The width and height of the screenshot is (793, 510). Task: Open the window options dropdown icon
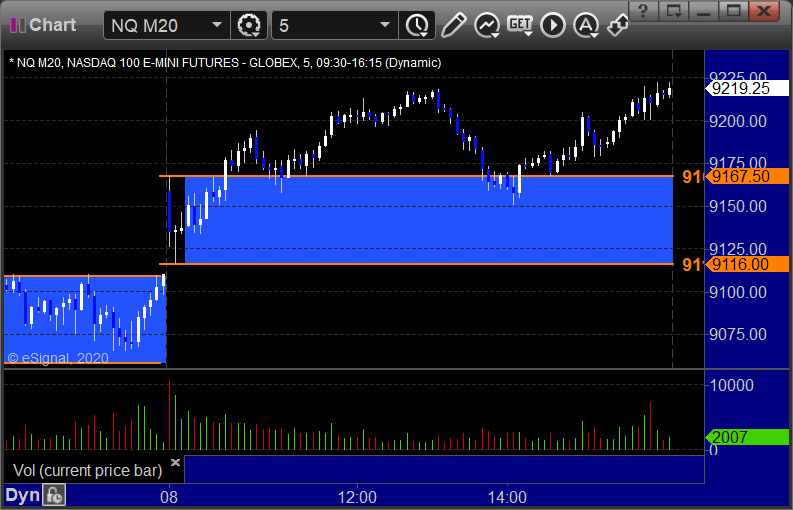click(x=673, y=10)
